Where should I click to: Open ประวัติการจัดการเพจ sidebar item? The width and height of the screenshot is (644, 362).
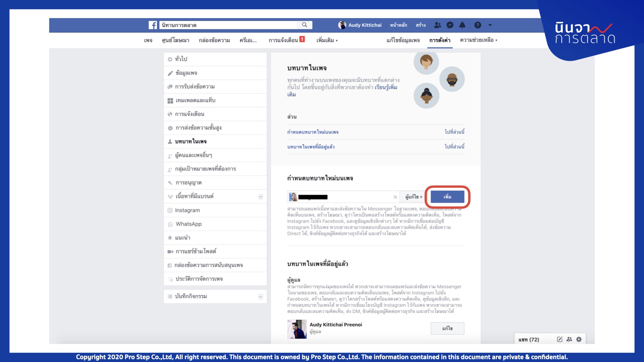[x=215, y=279]
